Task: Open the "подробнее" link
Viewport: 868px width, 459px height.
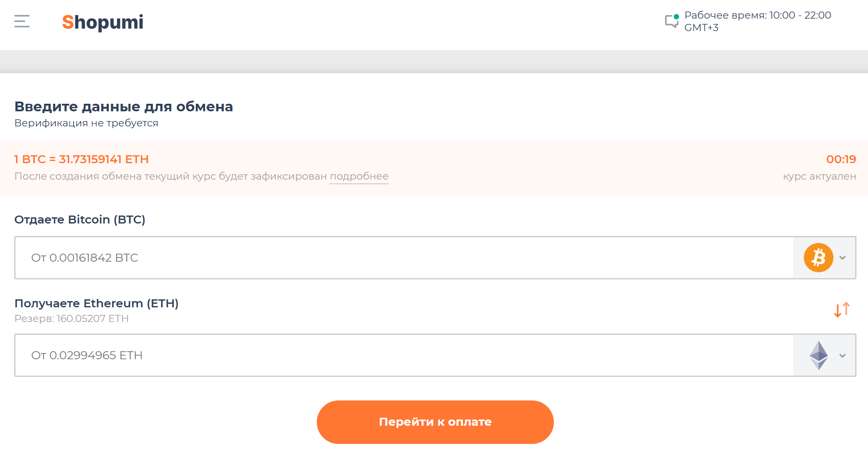Action: click(x=359, y=176)
